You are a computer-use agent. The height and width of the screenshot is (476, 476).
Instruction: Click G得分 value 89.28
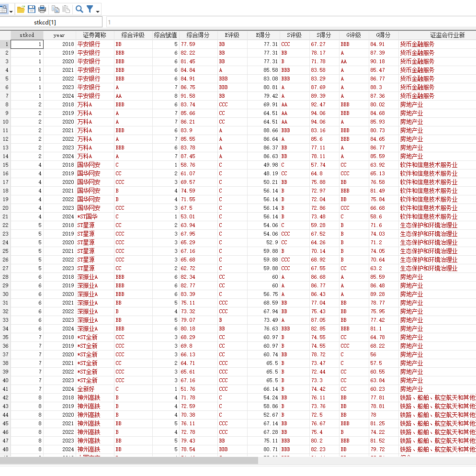point(377,294)
